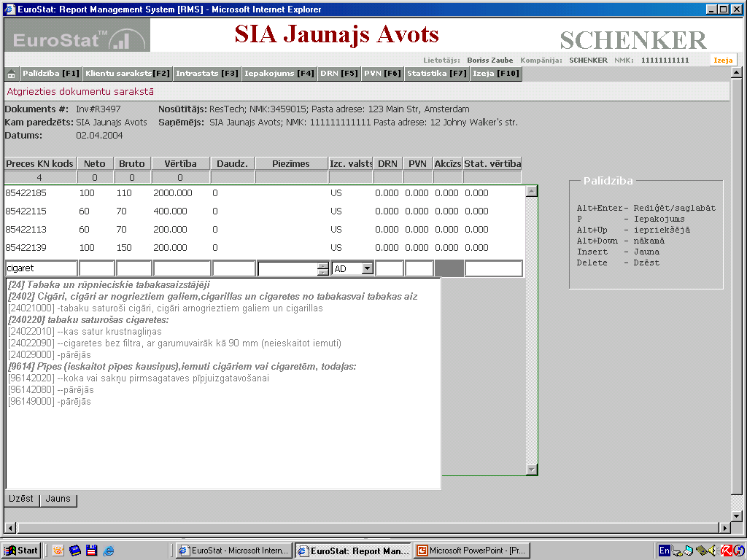Select the row with code 85422139
The image size is (747, 560).
click(265, 247)
